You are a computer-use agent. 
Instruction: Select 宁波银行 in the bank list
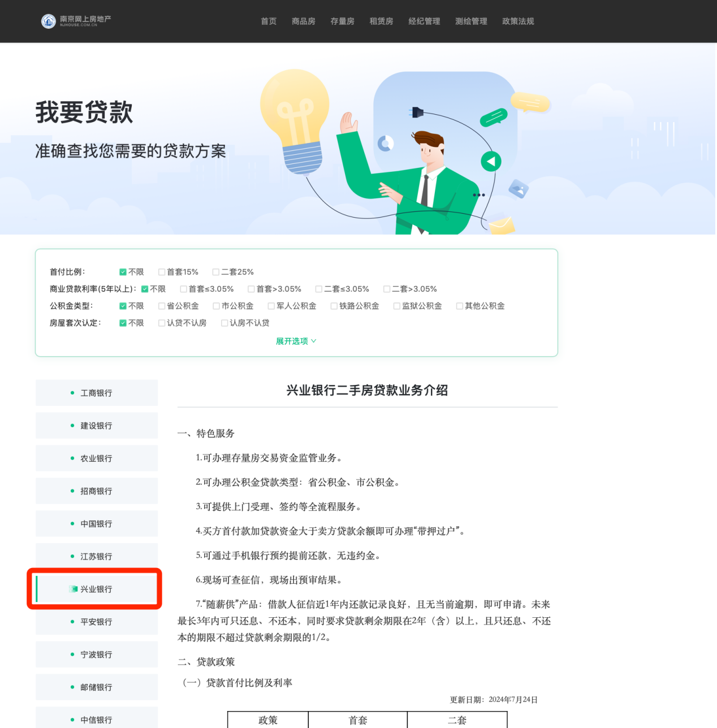[x=97, y=655]
